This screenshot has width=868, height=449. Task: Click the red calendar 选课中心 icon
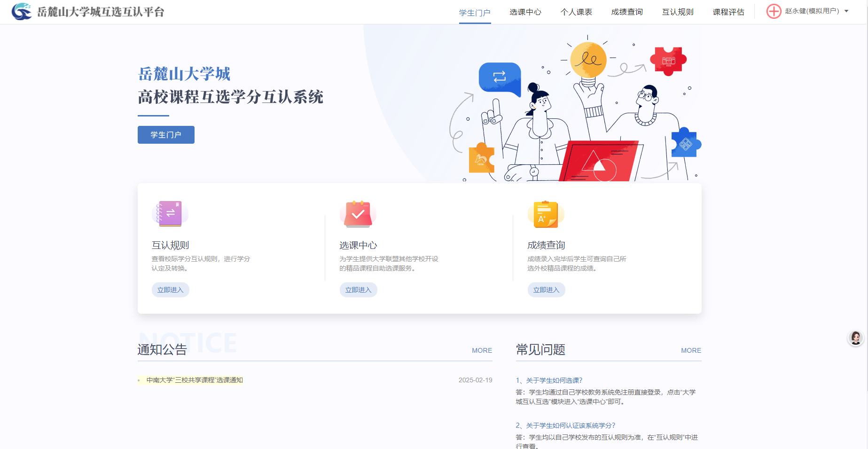pyautogui.click(x=358, y=214)
